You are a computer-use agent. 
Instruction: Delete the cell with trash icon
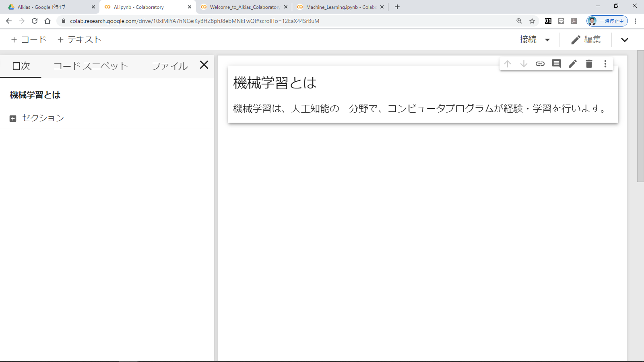click(x=589, y=64)
